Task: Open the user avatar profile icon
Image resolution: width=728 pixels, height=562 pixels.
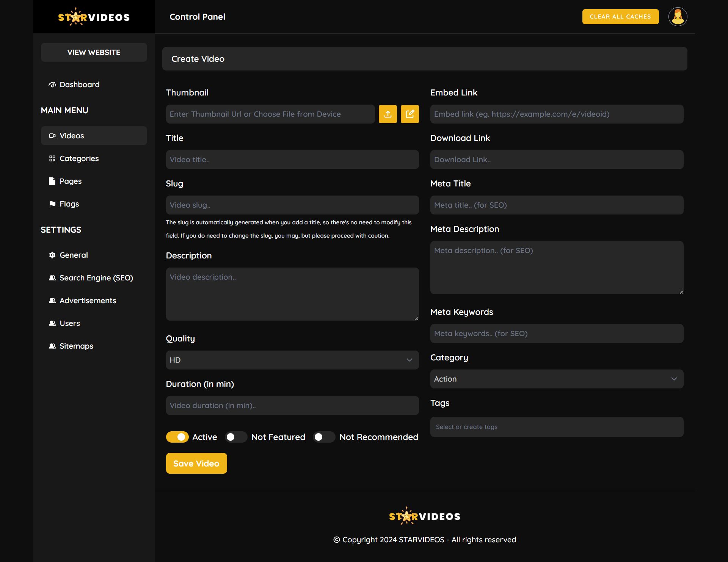Action: pos(678,17)
